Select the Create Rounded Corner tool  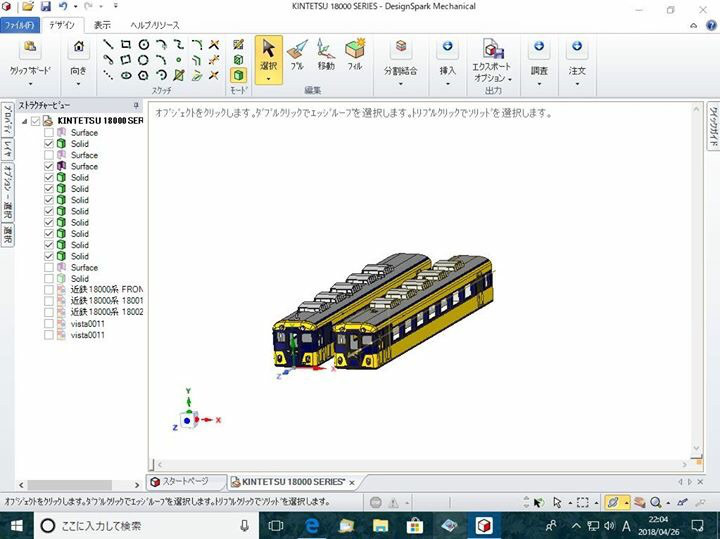197,45
